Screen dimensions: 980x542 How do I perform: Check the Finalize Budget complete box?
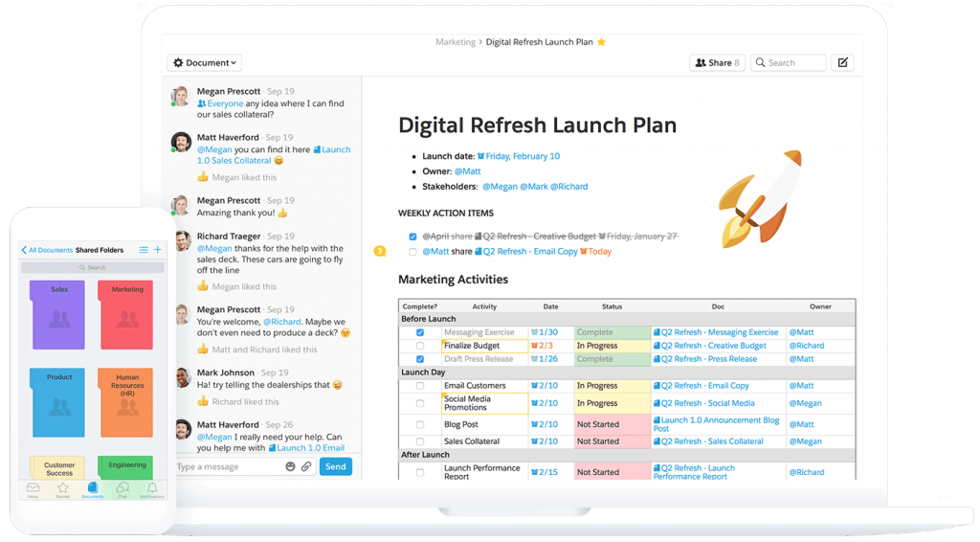coord(420,346)
